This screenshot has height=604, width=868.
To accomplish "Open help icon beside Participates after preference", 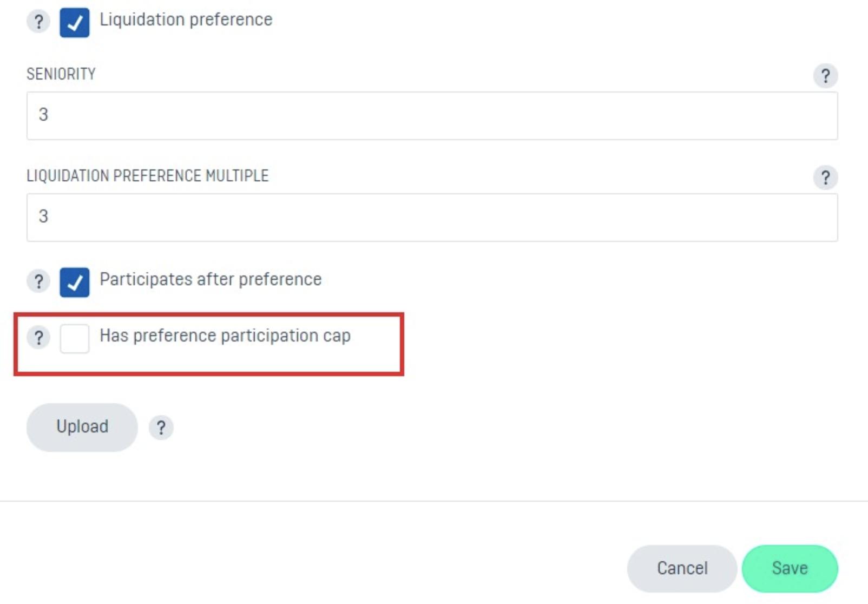I will [38, 281].
